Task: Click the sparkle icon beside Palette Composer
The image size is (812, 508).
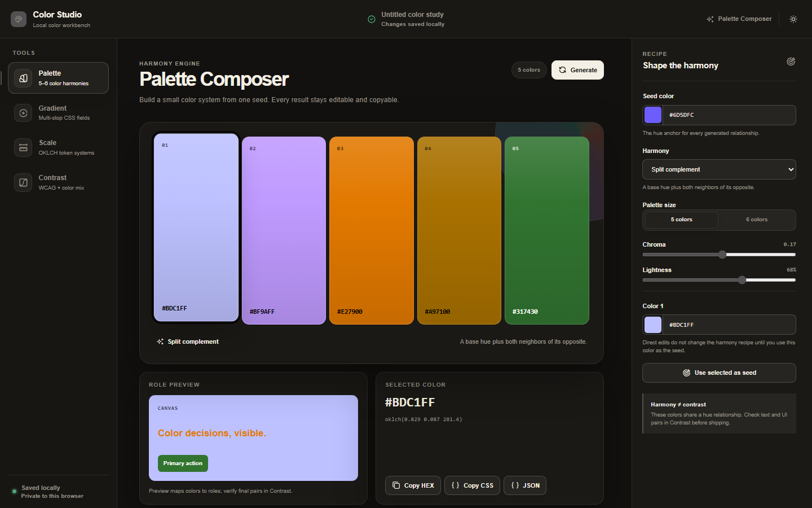Action: tap(710, 19)
